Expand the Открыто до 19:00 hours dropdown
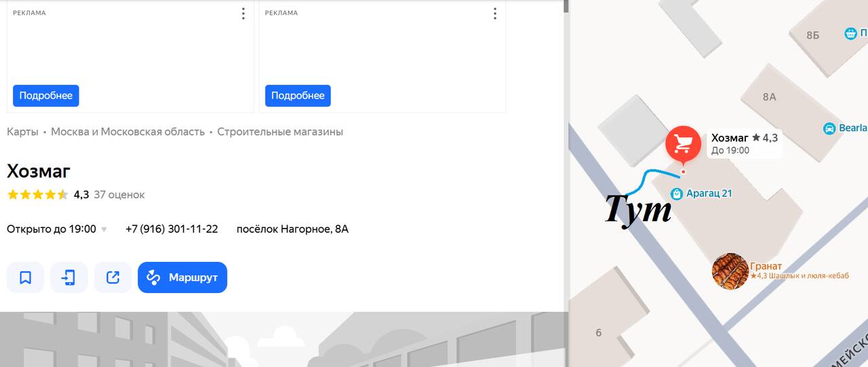This screenshot has width=868, height=367. point(104,229)
